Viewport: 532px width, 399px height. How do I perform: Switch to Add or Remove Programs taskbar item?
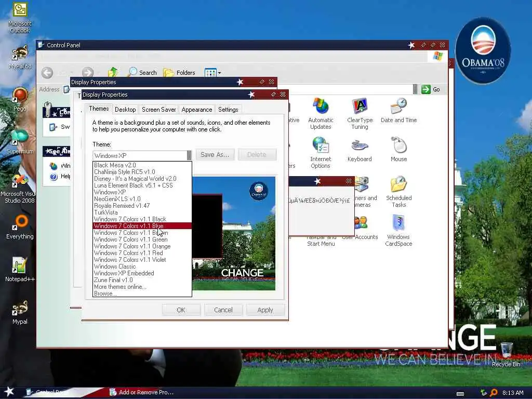click(x=142, y=392)
